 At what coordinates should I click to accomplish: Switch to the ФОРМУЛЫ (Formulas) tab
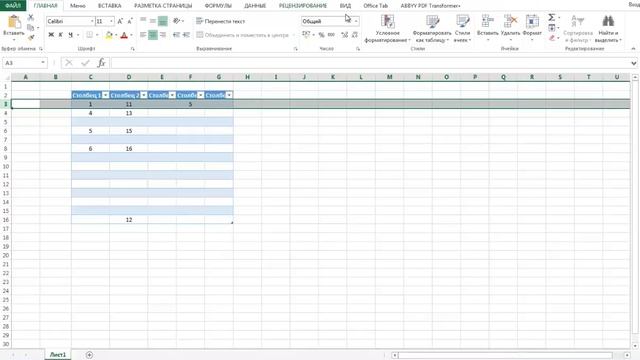218,6
